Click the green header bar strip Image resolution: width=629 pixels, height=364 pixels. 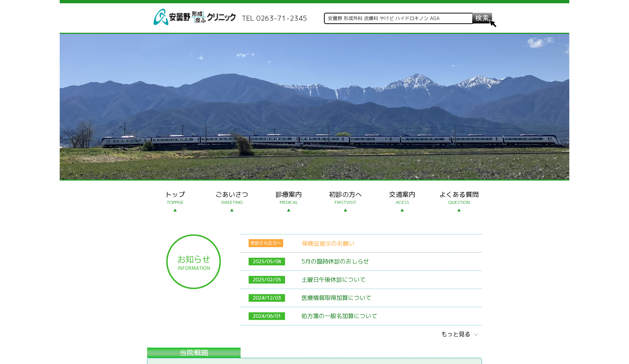tap(314, 1)
